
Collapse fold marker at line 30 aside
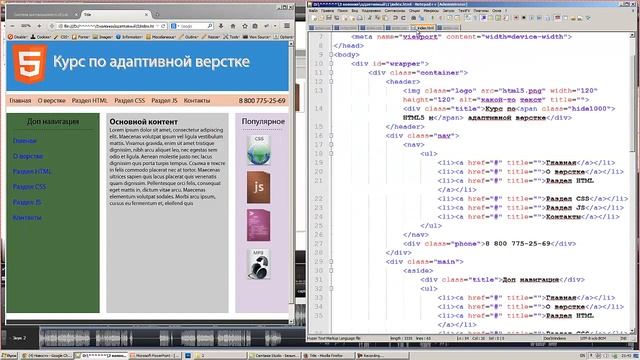(x=331, y=271)
